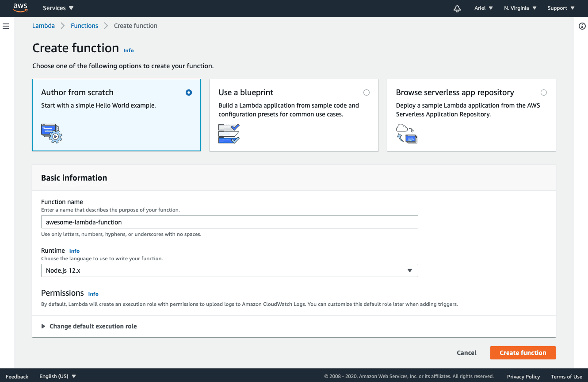Open the N. Virginia region dropdown
The image size is (588, 382).
[x=520, y=8]
